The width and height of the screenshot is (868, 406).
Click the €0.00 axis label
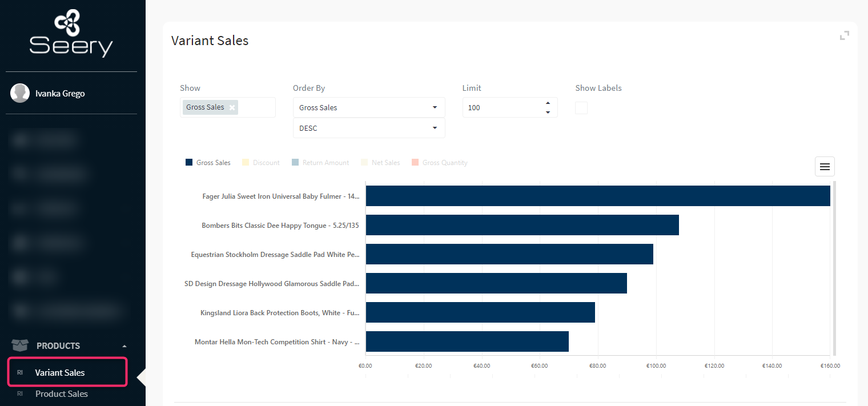365,365
